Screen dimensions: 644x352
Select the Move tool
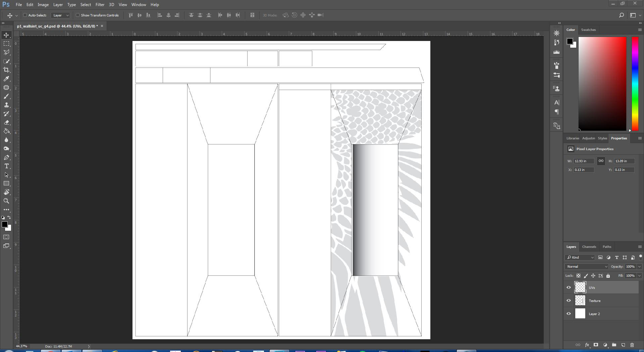click(x=6, y=35)
